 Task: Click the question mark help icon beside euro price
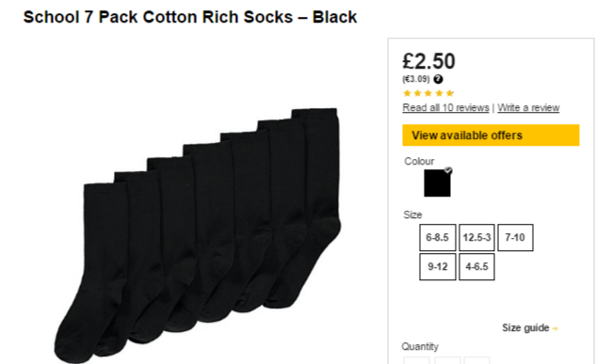coord(438,79)
